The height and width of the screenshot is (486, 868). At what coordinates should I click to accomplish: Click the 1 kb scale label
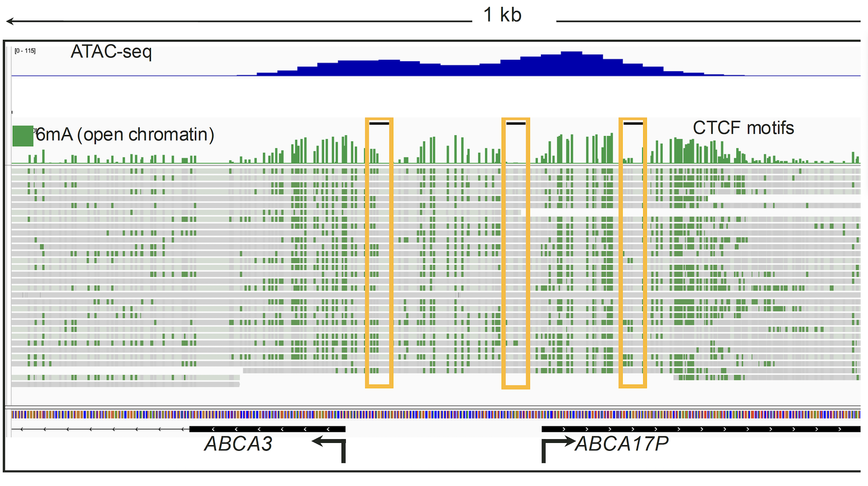click(502, 15)
